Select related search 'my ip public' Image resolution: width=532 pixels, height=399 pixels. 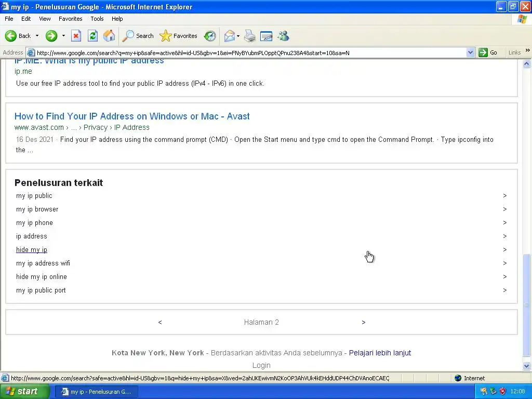click(34, 195)
